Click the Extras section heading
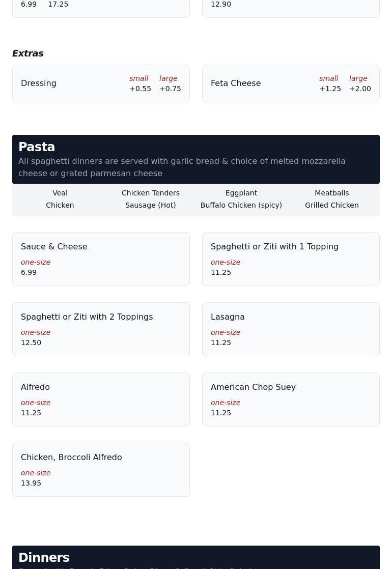 [x=28, y=53]
